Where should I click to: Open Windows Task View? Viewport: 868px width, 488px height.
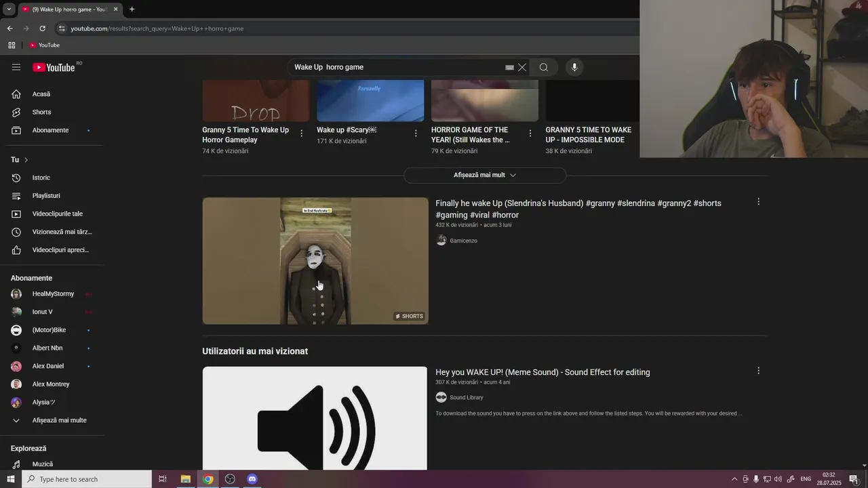(x=163, y=479)
